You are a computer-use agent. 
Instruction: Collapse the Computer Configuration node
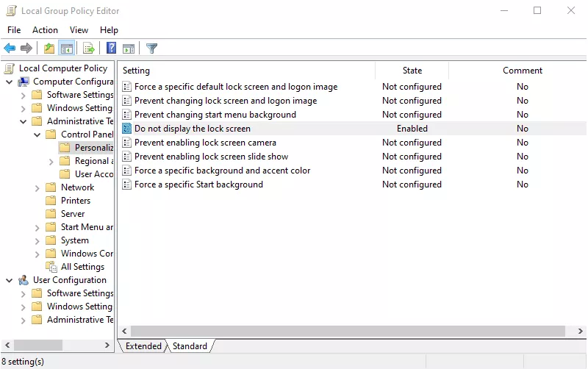coord(10,82)
